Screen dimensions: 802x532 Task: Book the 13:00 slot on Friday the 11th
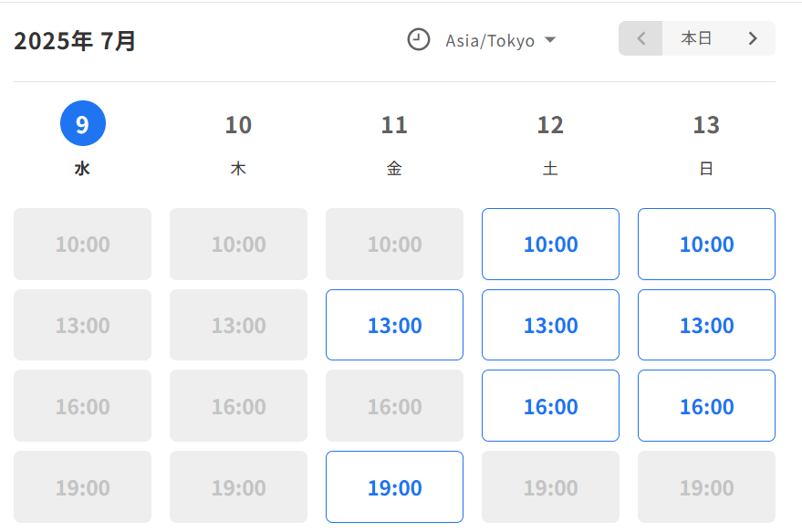394,325
